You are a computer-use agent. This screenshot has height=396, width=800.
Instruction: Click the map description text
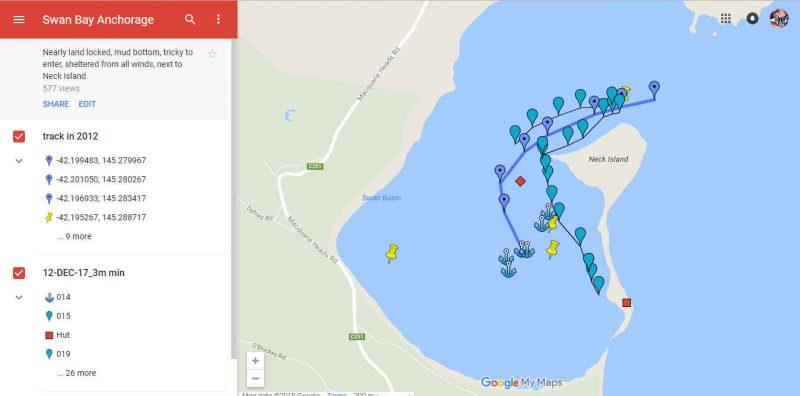tap(118, 64)
